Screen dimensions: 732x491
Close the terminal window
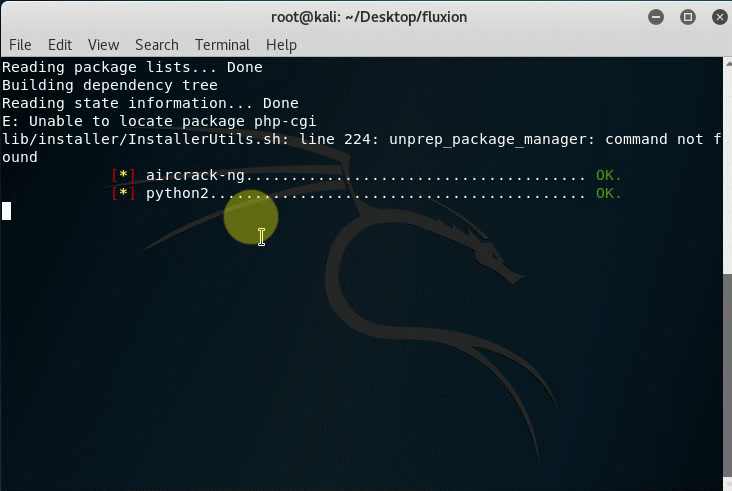click(x=720, y=17)
